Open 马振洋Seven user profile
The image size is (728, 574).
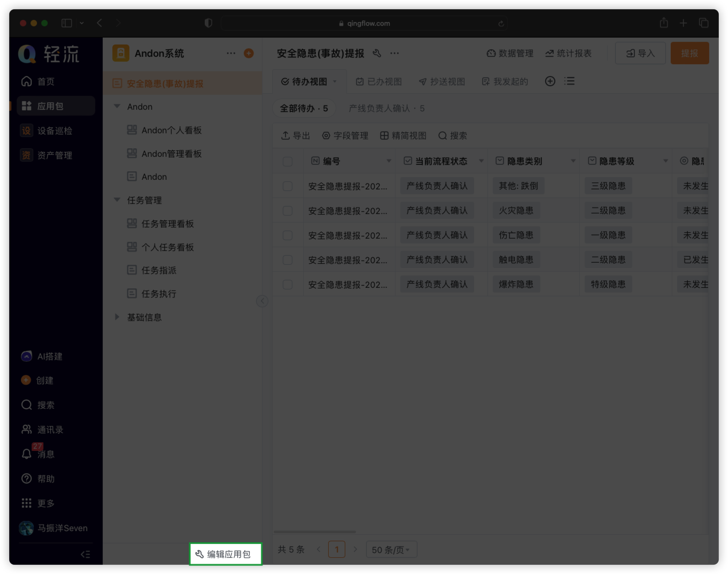53,528
